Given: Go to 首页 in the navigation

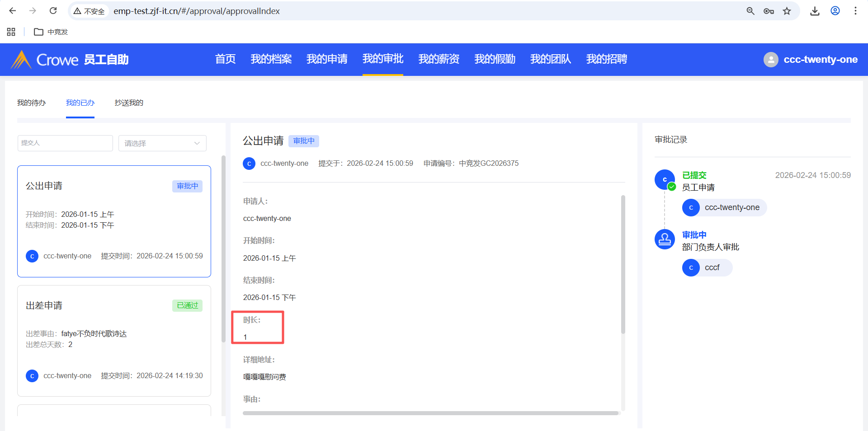Looking at the screenshot, I should pyautogui.click(x=226, y=59).
